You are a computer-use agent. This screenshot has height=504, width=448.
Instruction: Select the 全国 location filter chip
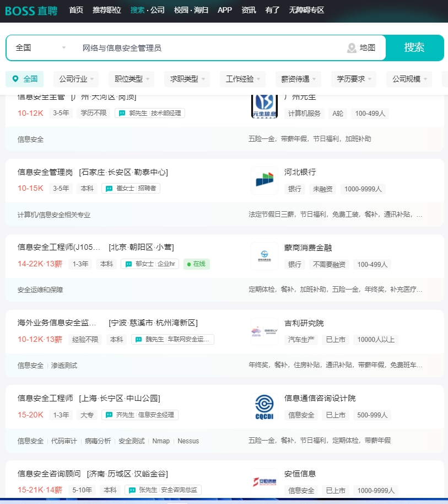(x=24, y=79)
